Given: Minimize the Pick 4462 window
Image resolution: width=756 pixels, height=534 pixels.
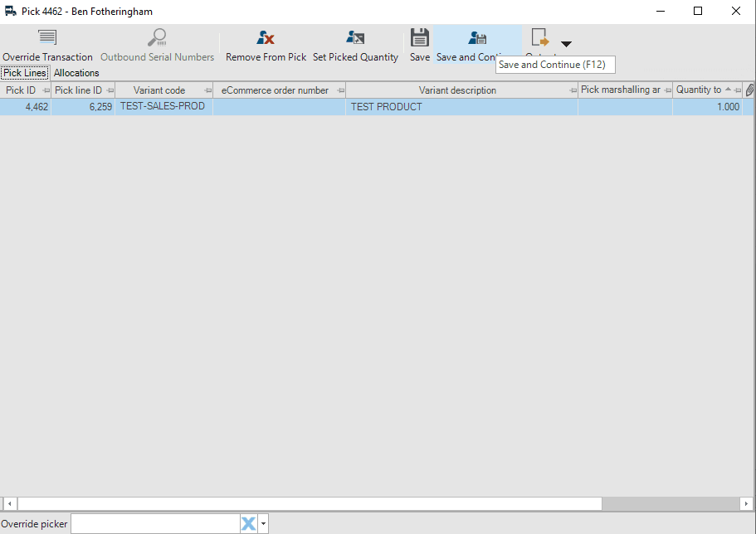Looking at the screenshot, I should (x=661, y=11).
